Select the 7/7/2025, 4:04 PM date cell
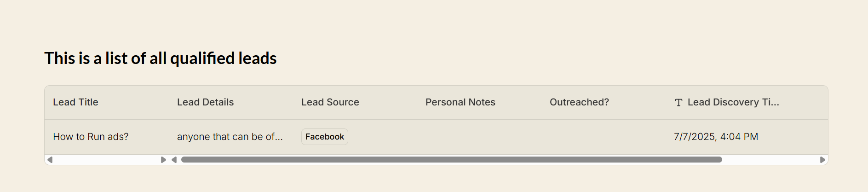 716,137
